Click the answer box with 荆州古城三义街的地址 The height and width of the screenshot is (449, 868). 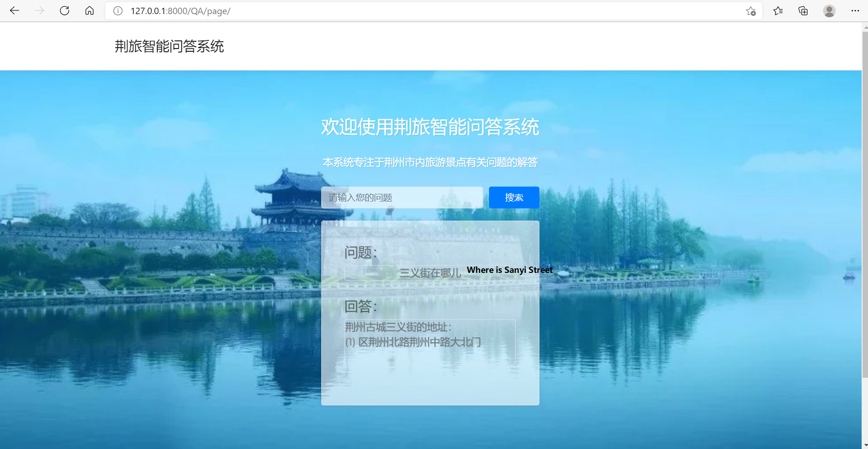click(429, 341)
